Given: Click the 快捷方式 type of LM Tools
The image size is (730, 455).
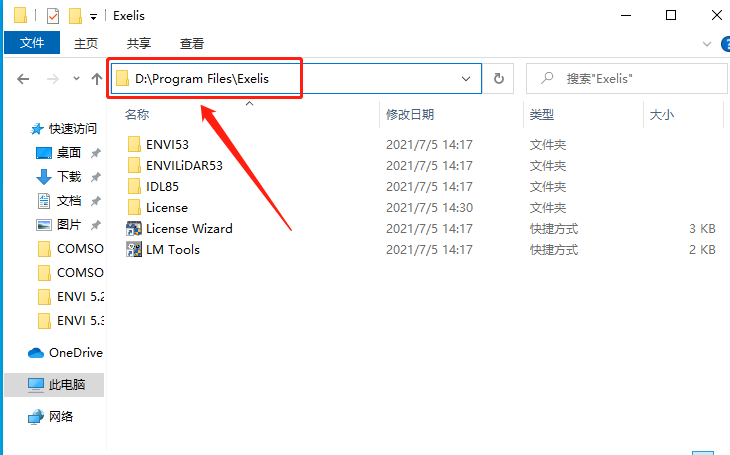Looking at the screenshot, I should click(x=554, y=250).
